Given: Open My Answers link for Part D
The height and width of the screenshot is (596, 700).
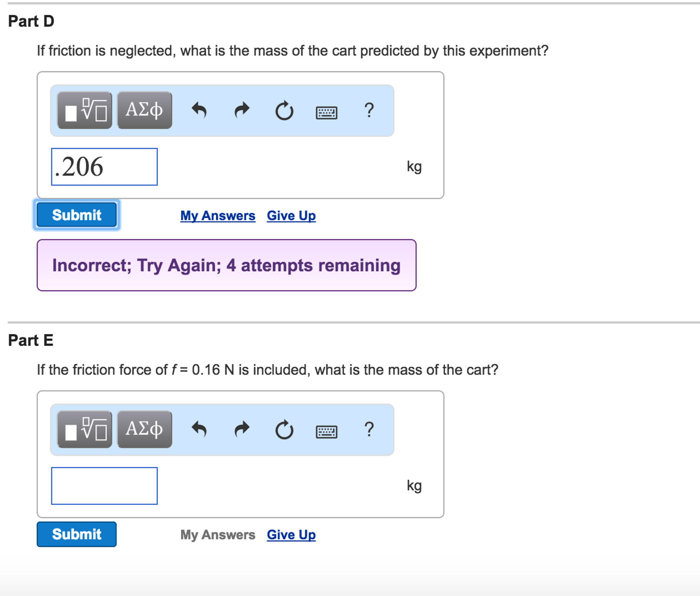Looking at the screenshot, I should pyautogui.click(x=218, y=216).
